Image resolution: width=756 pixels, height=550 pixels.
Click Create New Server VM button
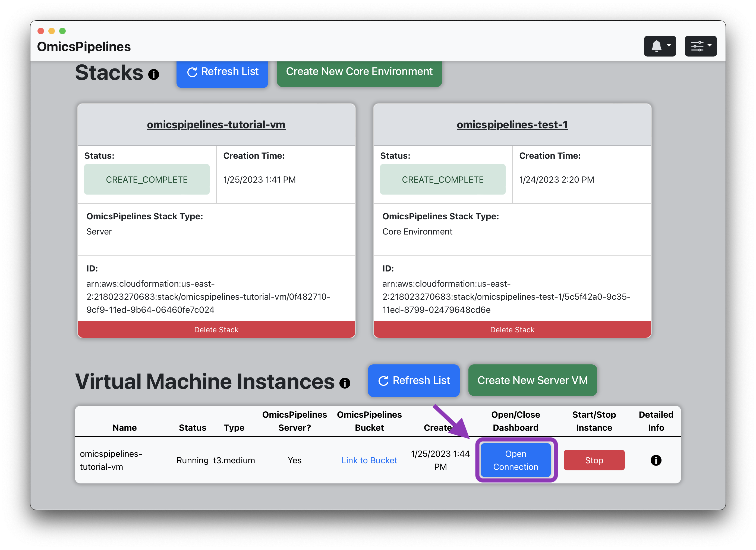[532, 380]
